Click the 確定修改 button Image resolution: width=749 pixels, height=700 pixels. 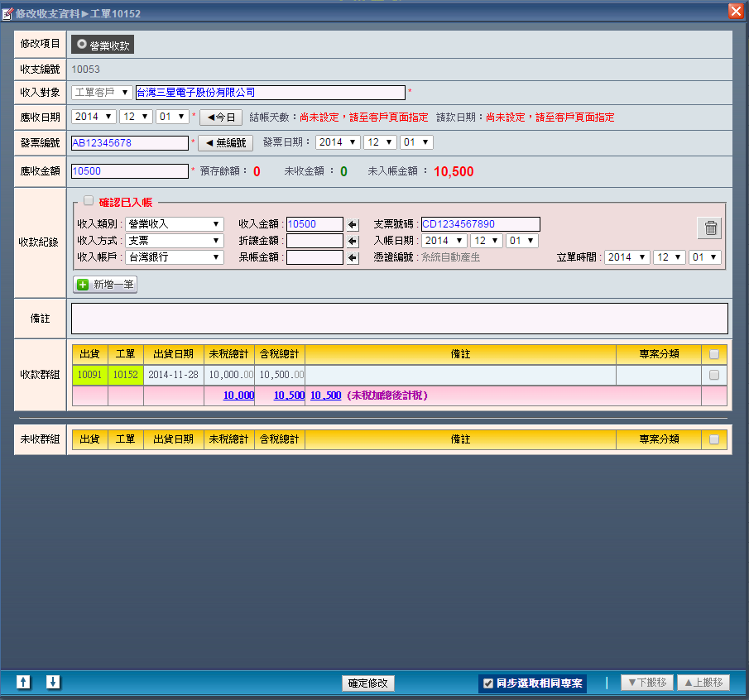tap(368, 683)
